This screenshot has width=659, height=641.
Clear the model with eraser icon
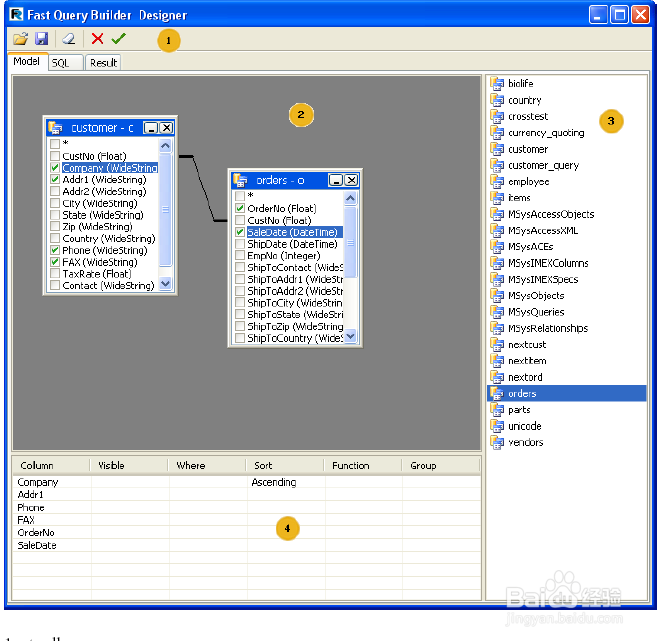click(69, 39)
